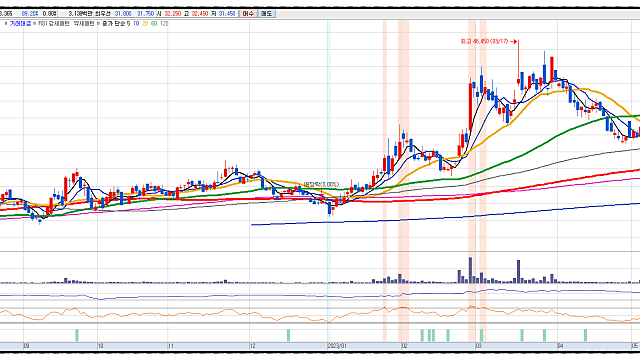Select the blue 10 moving average label
Screen dimensions: 640x360
point(136,24)
